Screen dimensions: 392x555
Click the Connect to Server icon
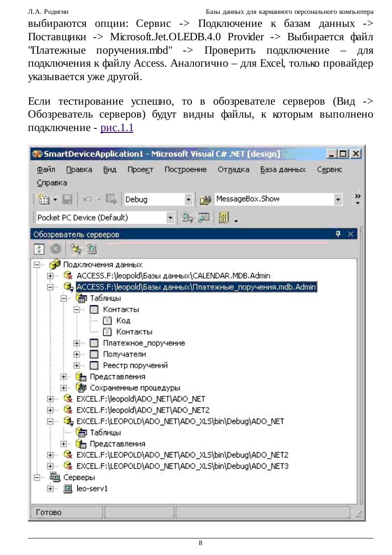(x=92, y=249)
